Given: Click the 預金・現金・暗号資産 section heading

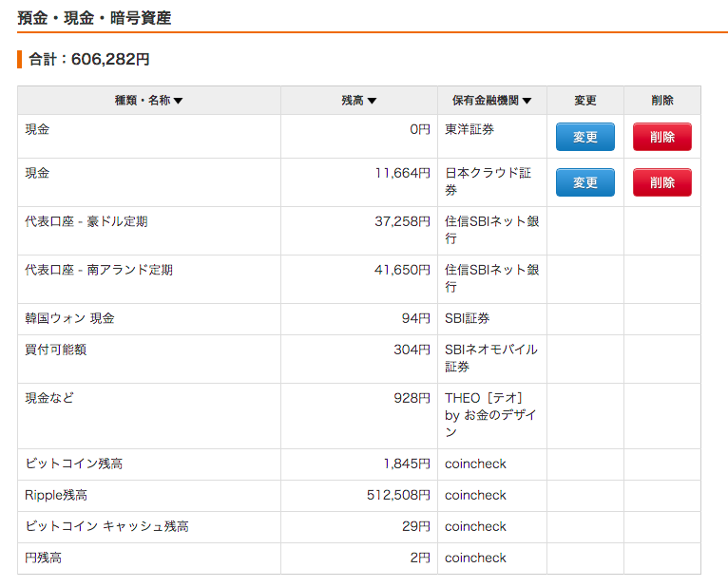Looking at the screenshot, I should 94,18.
